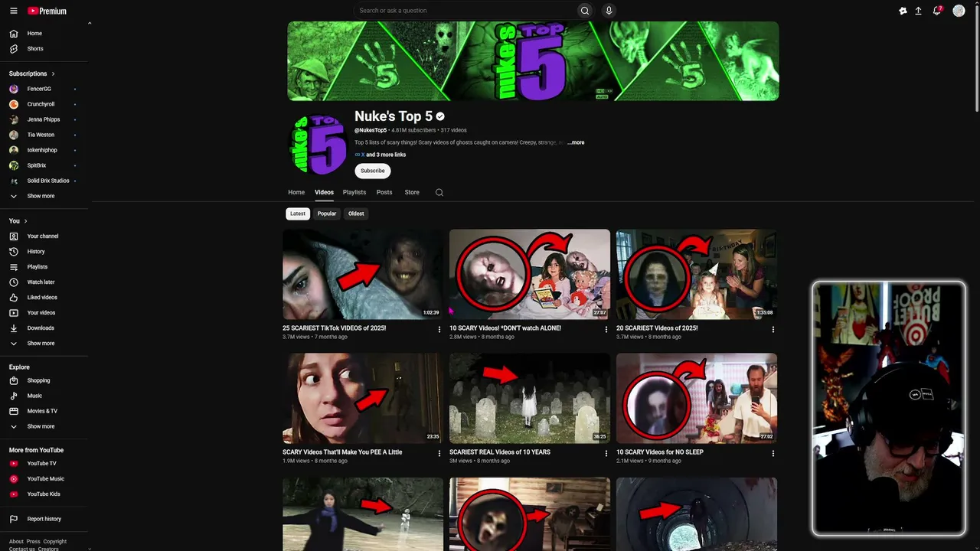The width and height of the screenshot is (980, 551).
Task: Subscribe to Nuke's Top 5
Action: 373,171
